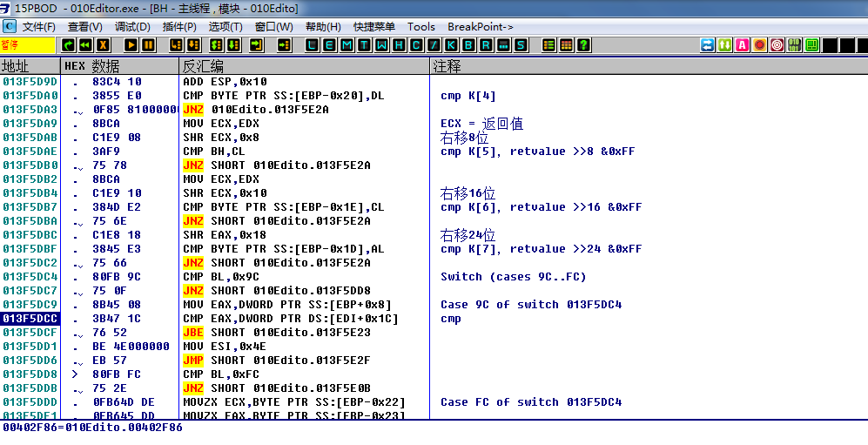868x445 pixels.
Task: Open References window via R icon
Action: point(486,45)
